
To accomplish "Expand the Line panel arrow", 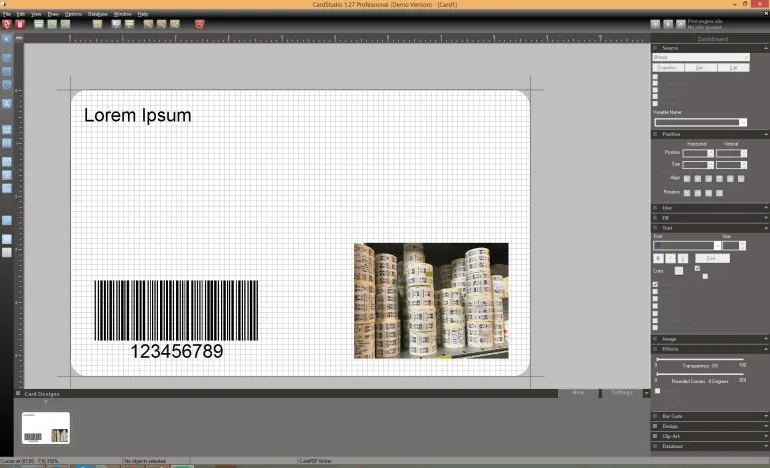I will click(x=766, y=208).
